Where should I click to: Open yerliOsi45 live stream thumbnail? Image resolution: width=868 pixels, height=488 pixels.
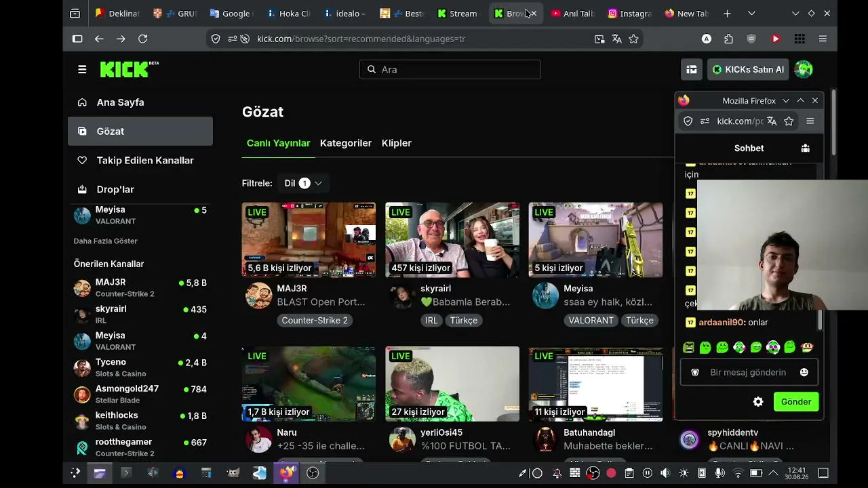click(452, 384)
